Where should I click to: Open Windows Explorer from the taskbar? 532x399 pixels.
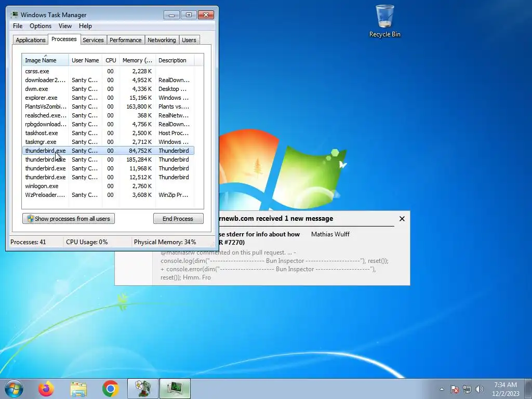point(78,389)
